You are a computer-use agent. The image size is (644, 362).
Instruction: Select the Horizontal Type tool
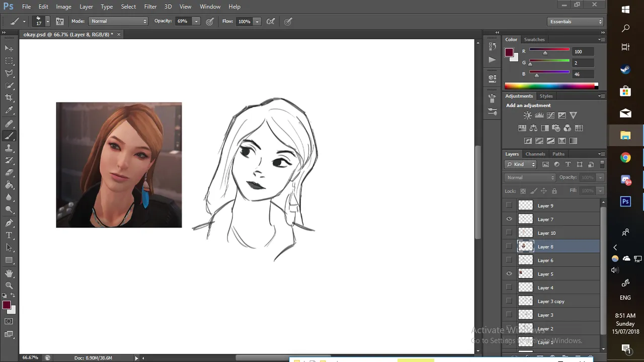point(9,235)
